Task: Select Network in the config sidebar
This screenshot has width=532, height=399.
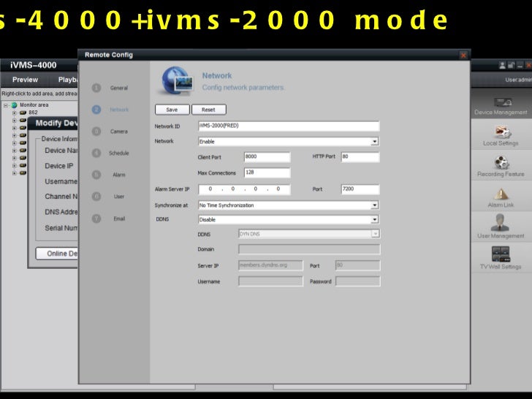Action: [x=119, y=110]
